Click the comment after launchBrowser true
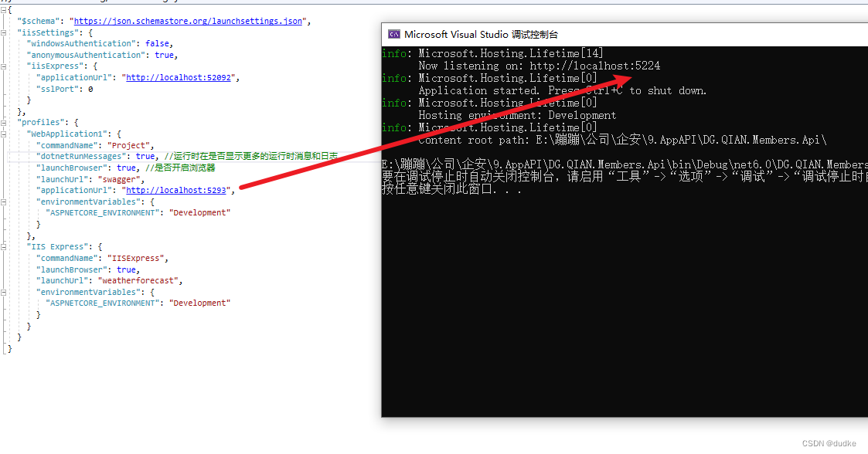The image size is (868, 454). pos(180,168)
